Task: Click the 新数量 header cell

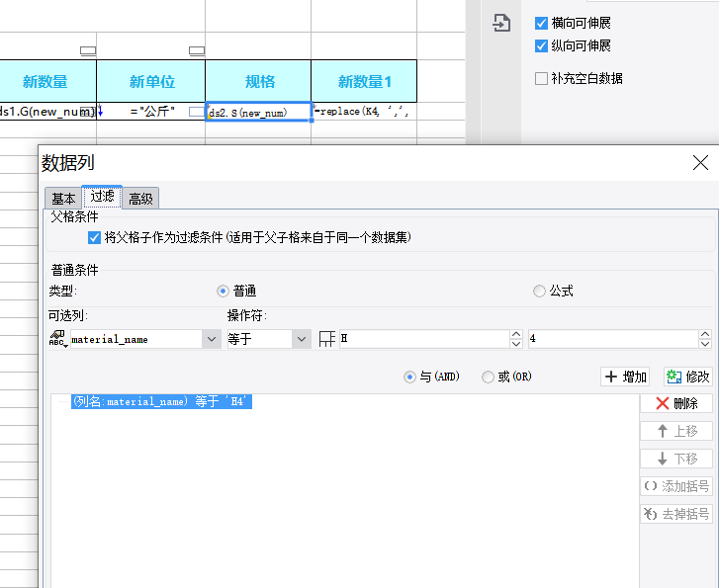Action: coord(47,81)
